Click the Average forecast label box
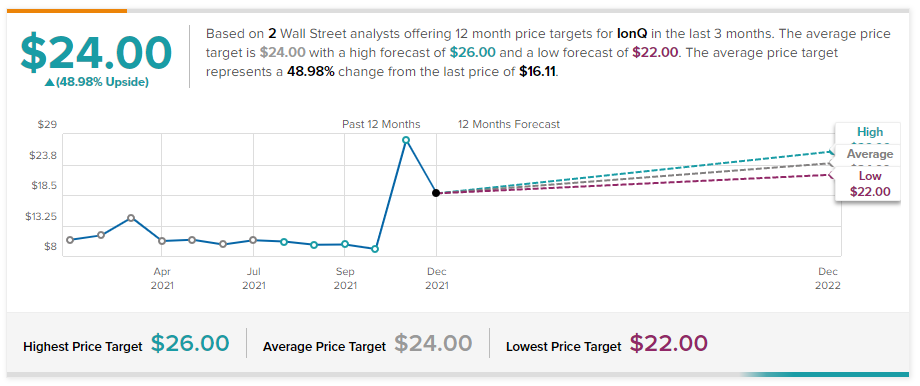920x386 pixels. (870, 156)
